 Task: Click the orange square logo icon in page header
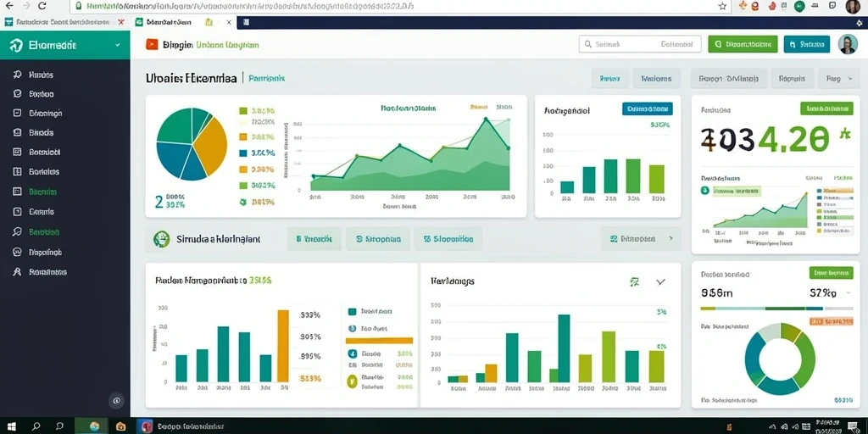click(152, 45)
